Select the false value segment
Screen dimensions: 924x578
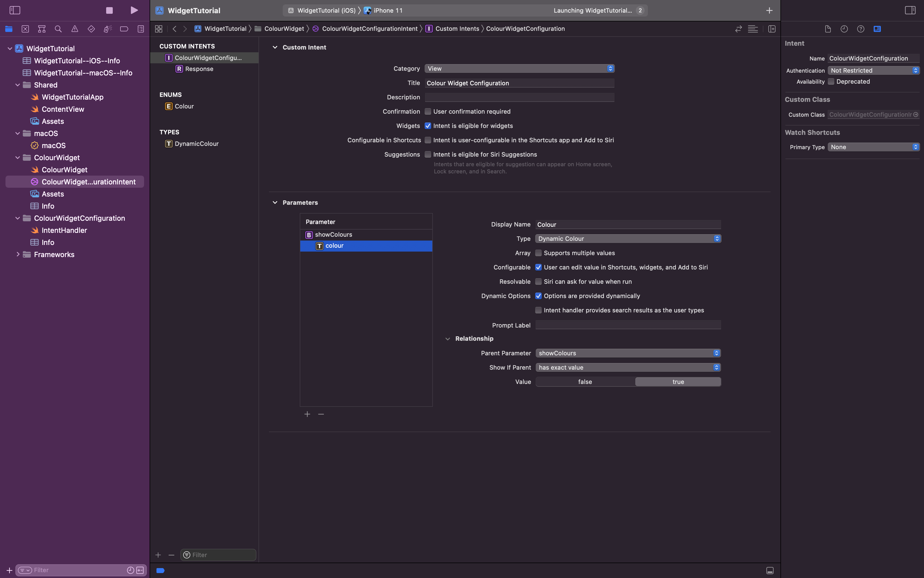[585, 381]
